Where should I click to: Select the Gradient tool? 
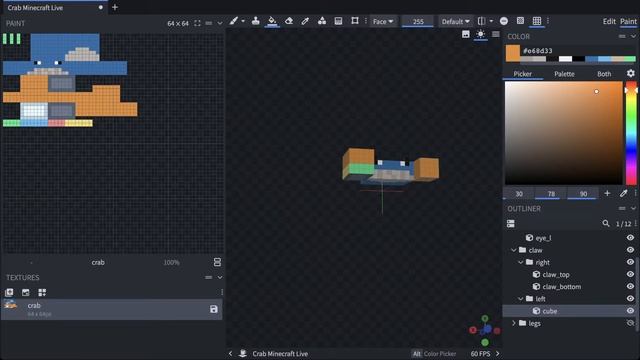point(338,21)
